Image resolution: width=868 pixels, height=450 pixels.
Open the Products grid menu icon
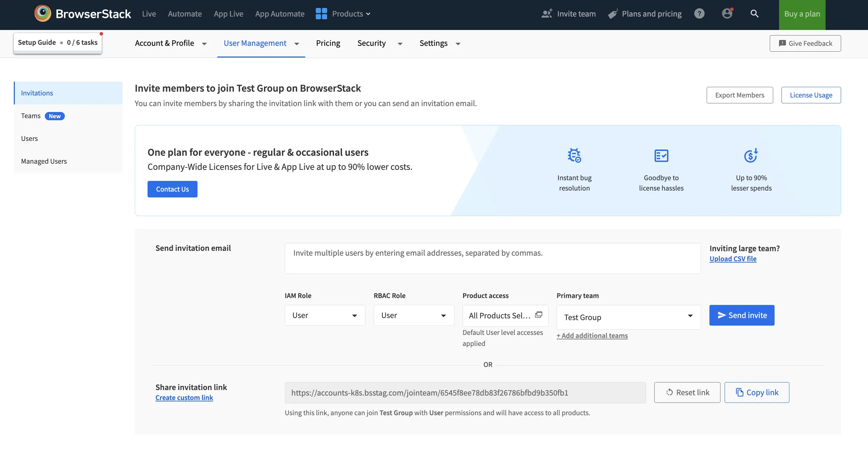(x=321, y=13)
